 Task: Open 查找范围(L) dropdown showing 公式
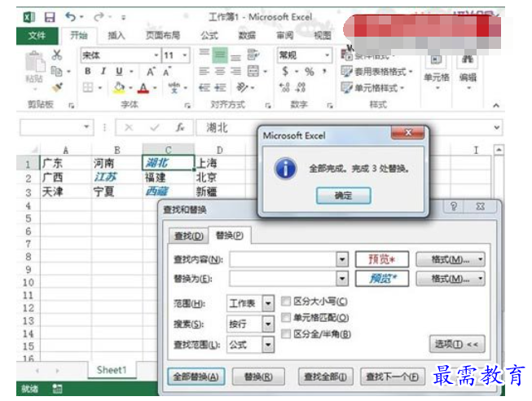click(268, 345)
